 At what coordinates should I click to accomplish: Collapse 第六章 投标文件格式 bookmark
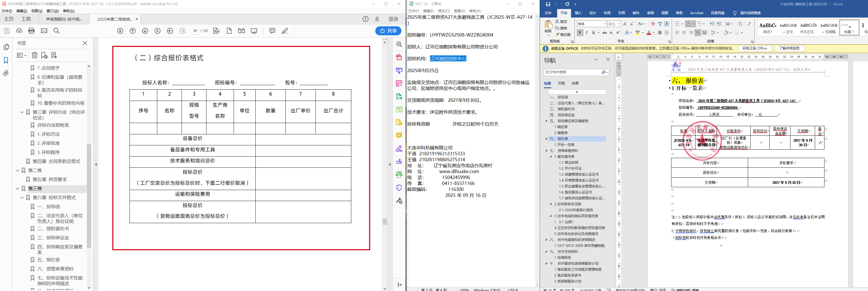pyautogui.click(x=22, y=198)
